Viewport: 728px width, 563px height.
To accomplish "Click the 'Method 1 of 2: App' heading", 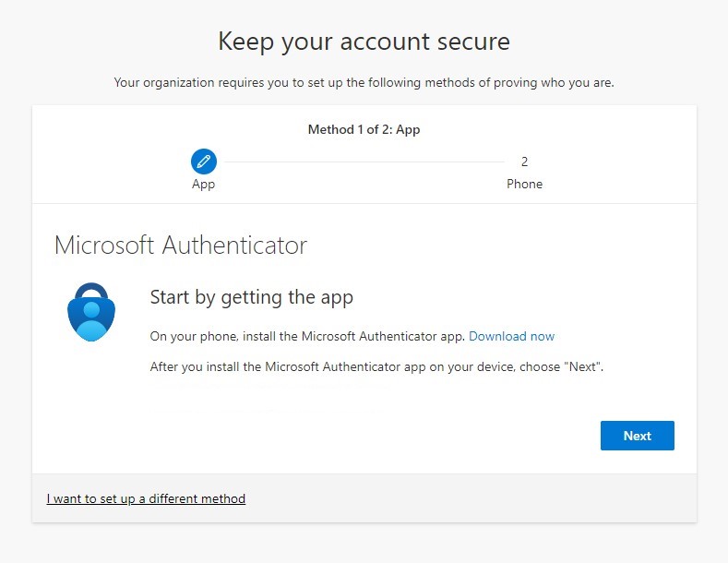I will point(364,129).
